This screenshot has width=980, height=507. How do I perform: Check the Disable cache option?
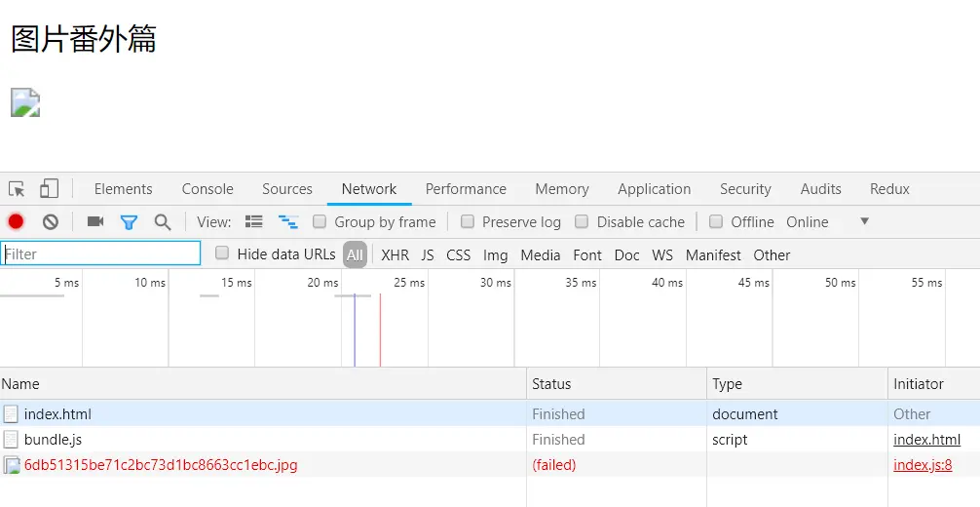[x=582, y=221]
